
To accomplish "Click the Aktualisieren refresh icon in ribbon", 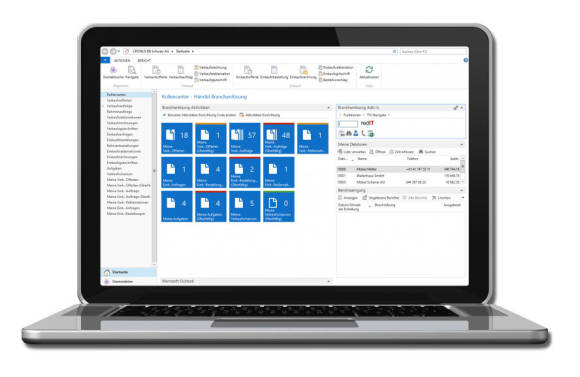I will 369,70.
